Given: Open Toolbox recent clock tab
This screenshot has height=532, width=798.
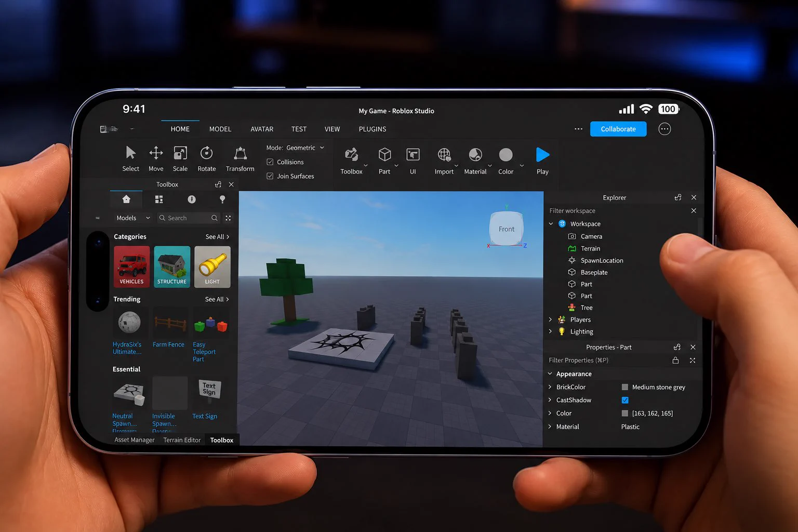Looking at the screenshot, I should [x=192, y=199].
